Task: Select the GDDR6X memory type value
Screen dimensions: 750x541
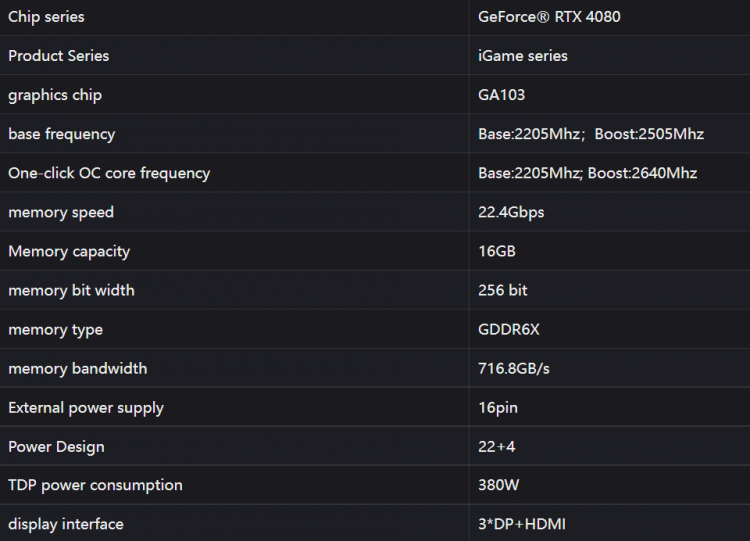Action: pyautogui.click(x=509, y=329)
